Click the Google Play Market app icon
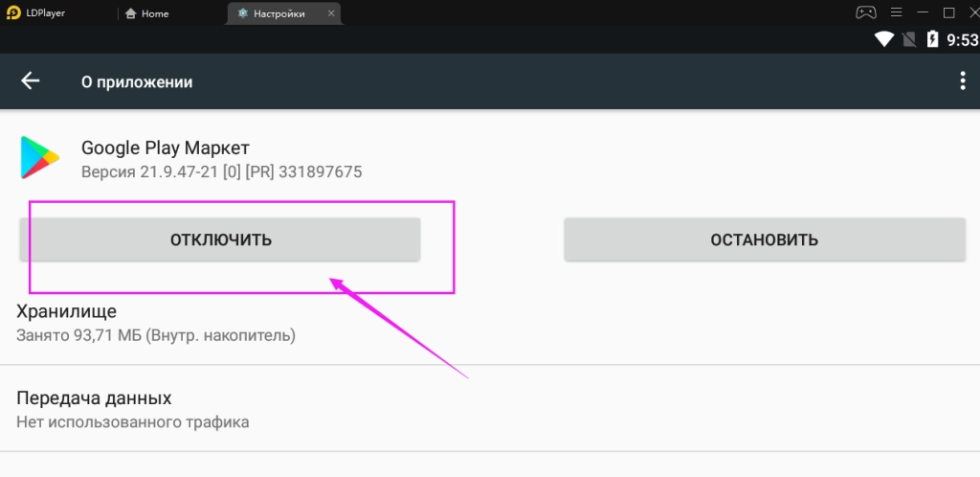980x477 pixels. pyautogui.click(x=39, y=157)
